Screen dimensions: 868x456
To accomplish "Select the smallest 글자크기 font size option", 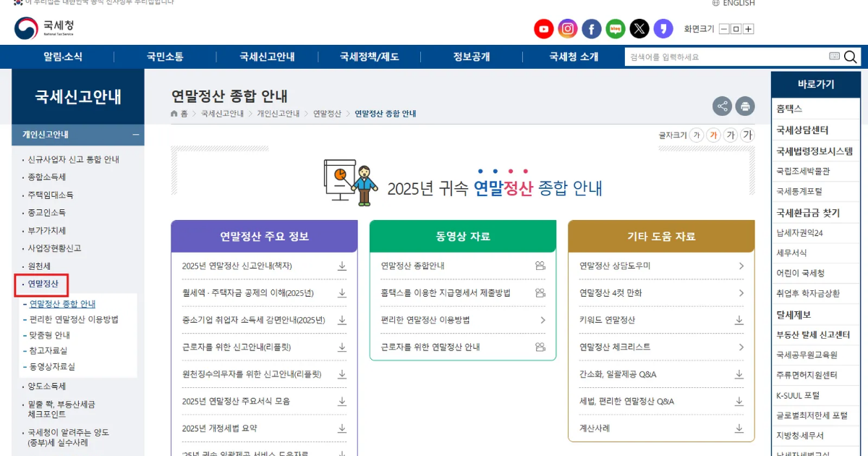I will coord(696,135).
